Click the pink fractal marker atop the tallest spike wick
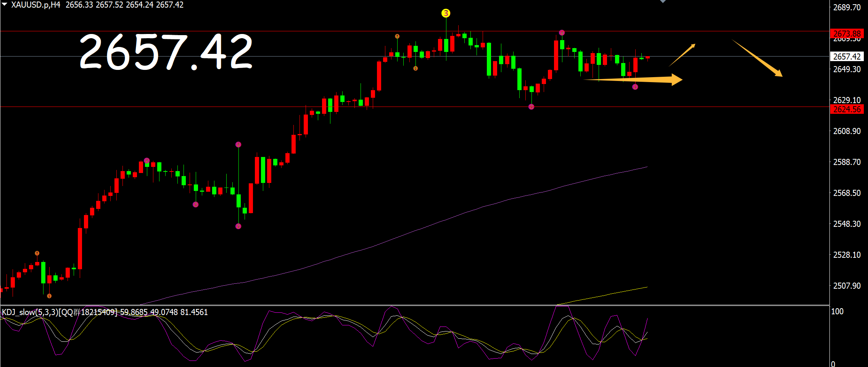868x367 pixels. [x=238, y=144]
